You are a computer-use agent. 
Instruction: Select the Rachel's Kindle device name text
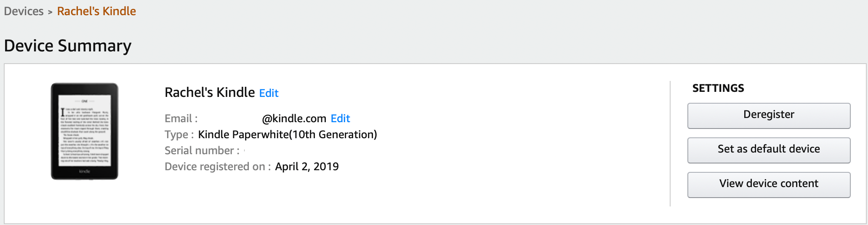(x=210, y=92)
